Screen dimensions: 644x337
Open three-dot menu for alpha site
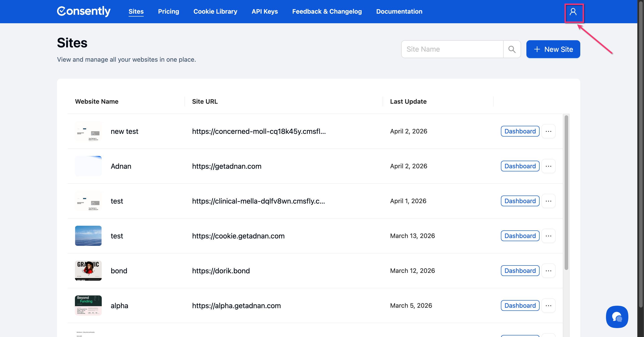pos(548,305)
